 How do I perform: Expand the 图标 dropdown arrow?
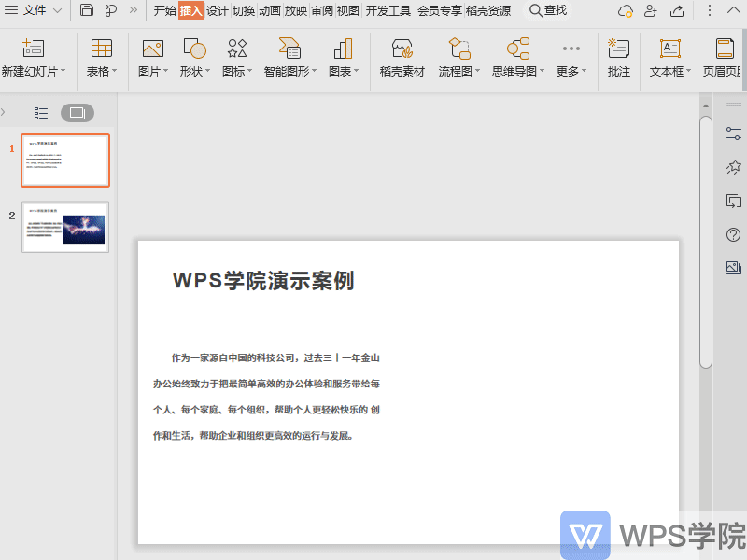point(249,71)
